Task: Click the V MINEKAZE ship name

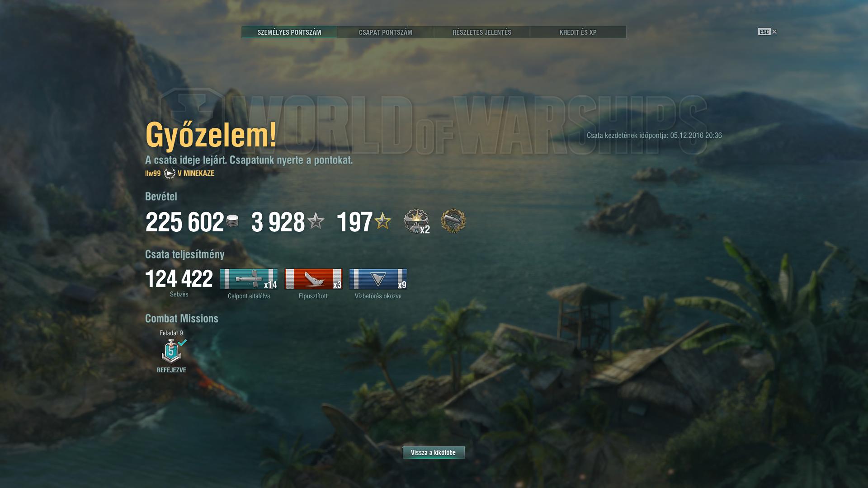Action: (196, 174)
